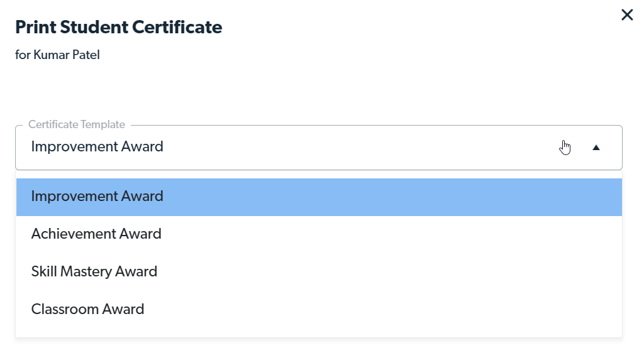
Task: Keep Improvement Award by clicking the blue row
Action: click(377, 197)
